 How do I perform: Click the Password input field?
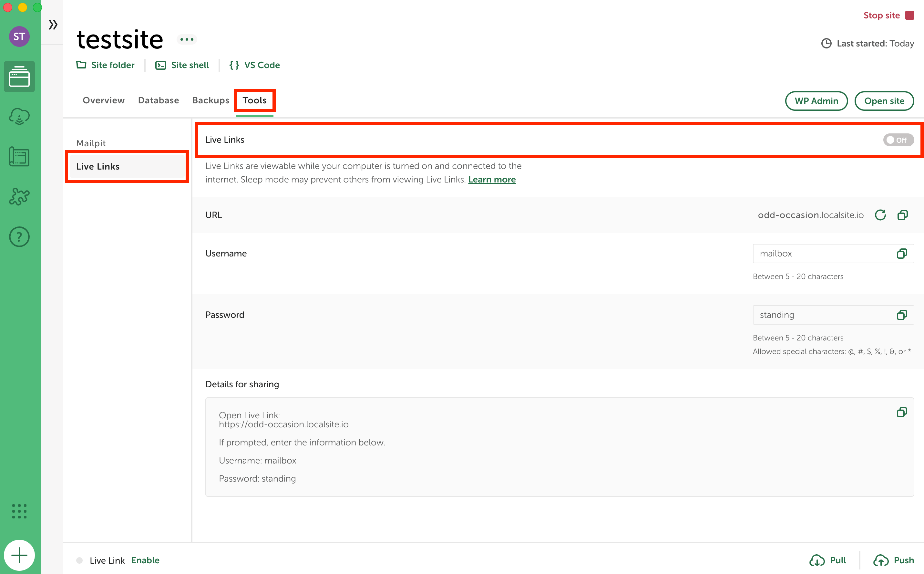point(833,315)
